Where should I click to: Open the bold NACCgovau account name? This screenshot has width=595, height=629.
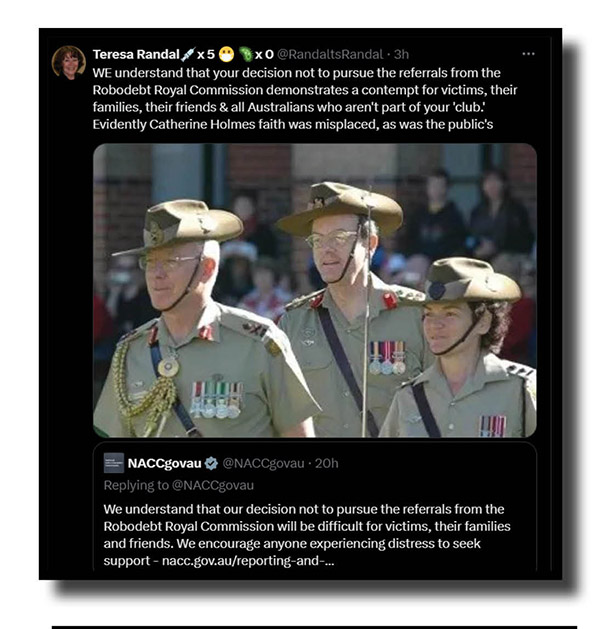(164, 463)
